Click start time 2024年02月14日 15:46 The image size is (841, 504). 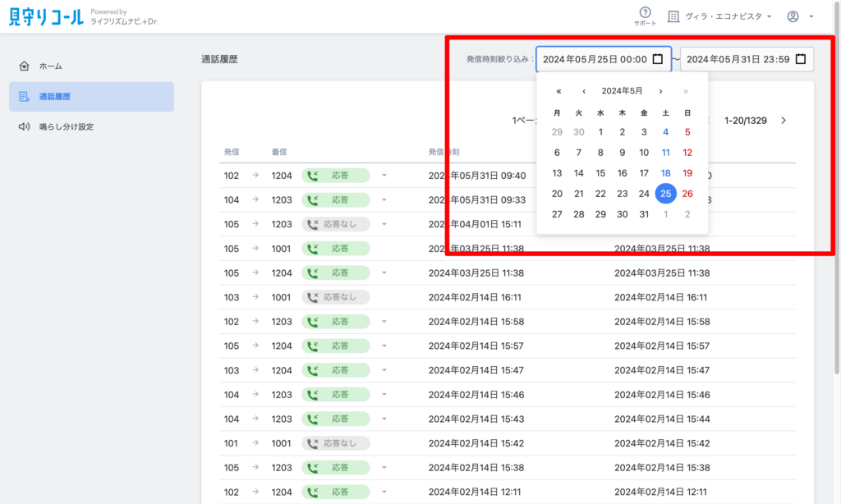pyautogui.click(x=476, y=395)
